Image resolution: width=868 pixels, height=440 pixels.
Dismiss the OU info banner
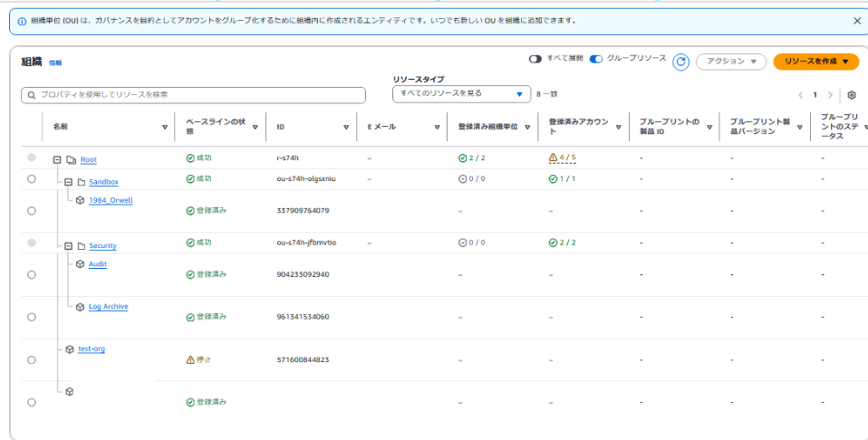(x=857, y=21)
